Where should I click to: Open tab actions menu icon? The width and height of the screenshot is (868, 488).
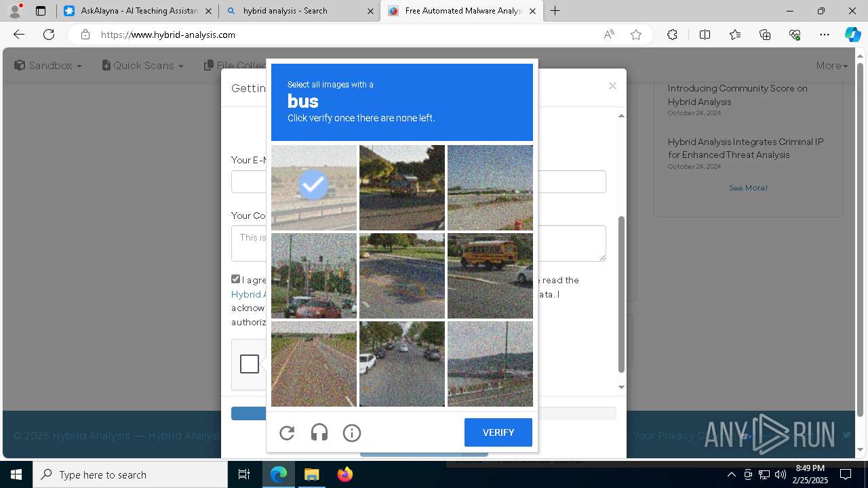pyautogui.click(x=41, y=11)
